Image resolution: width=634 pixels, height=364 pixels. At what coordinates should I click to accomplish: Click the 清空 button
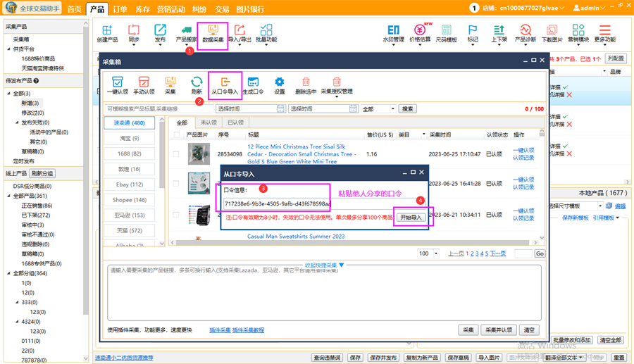[x=529, y=330]
